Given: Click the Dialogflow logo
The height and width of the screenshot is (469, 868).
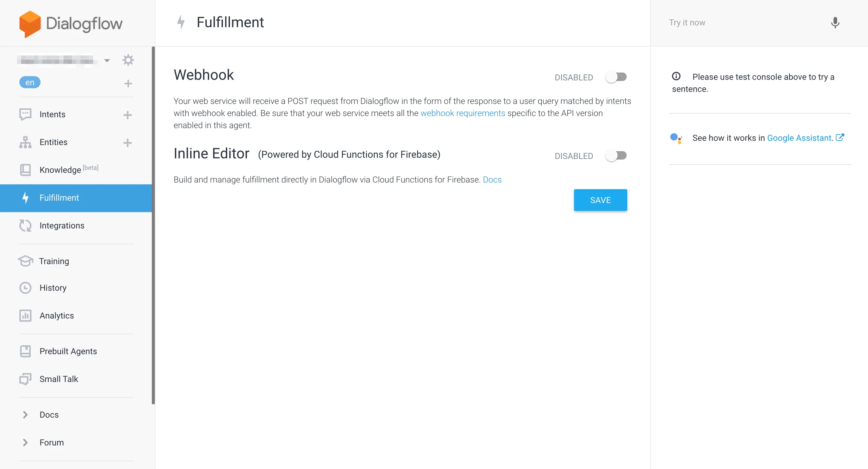Looking at the screenshot, I should (71, 24).
